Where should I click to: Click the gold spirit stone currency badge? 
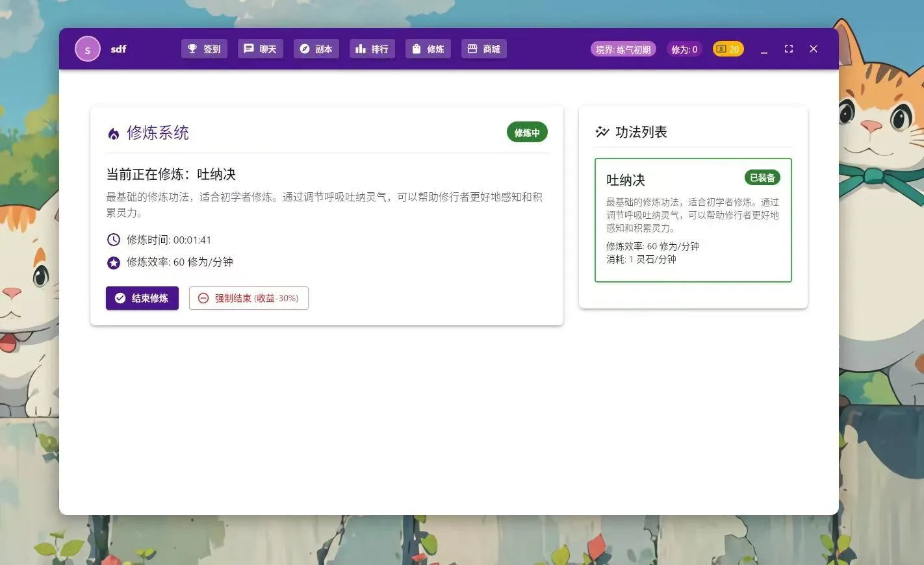click(728, 49)
